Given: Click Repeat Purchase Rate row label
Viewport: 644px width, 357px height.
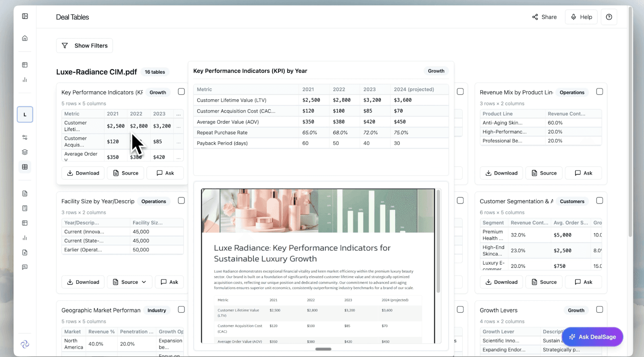Looking at the screenshot, I should tap(222, 132).
